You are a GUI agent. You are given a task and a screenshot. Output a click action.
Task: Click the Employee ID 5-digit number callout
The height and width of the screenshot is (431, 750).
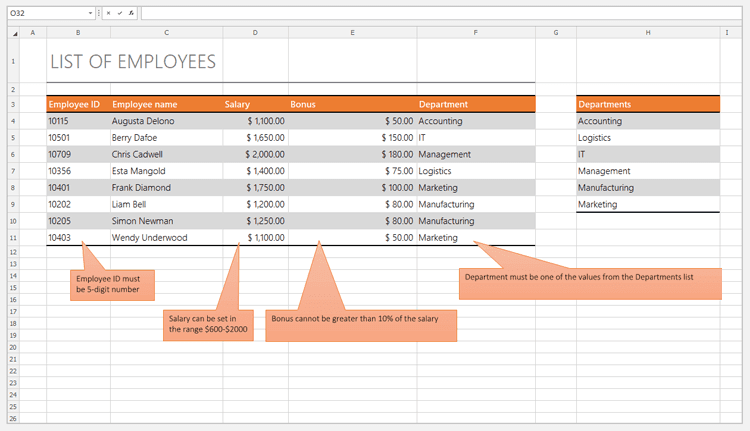[112, 285]
